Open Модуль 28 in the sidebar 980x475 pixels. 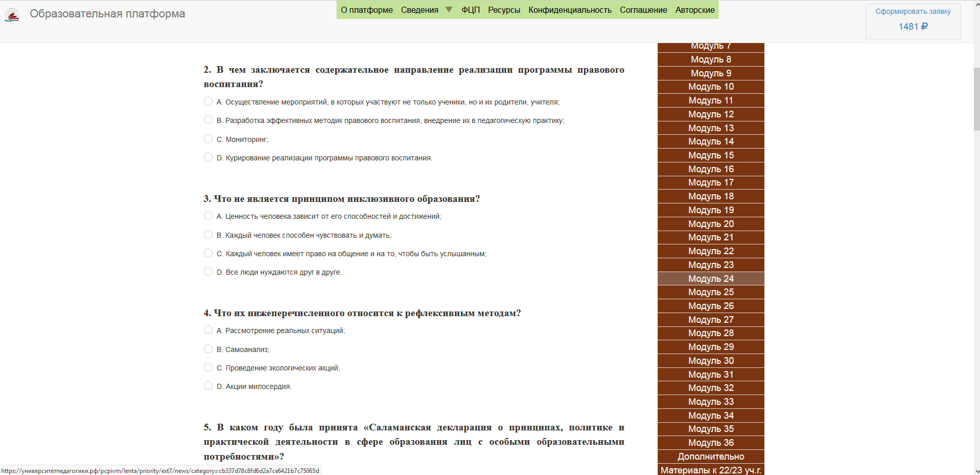[711, 333]
